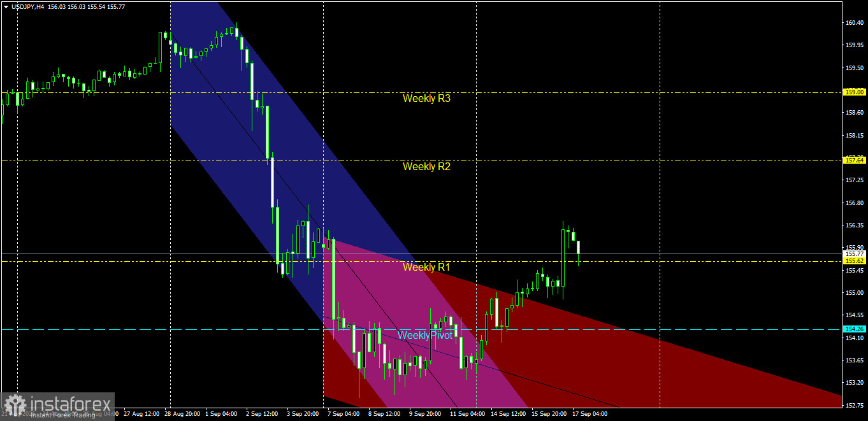This screenshot has width=868, height=421.
Task: Click the 9 Sep 20:00 time label
Action: click(x=425, y=414)
